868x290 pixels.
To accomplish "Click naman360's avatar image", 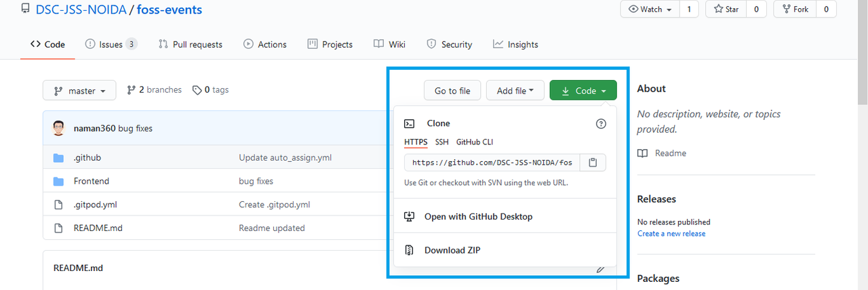I will point(59,128).
